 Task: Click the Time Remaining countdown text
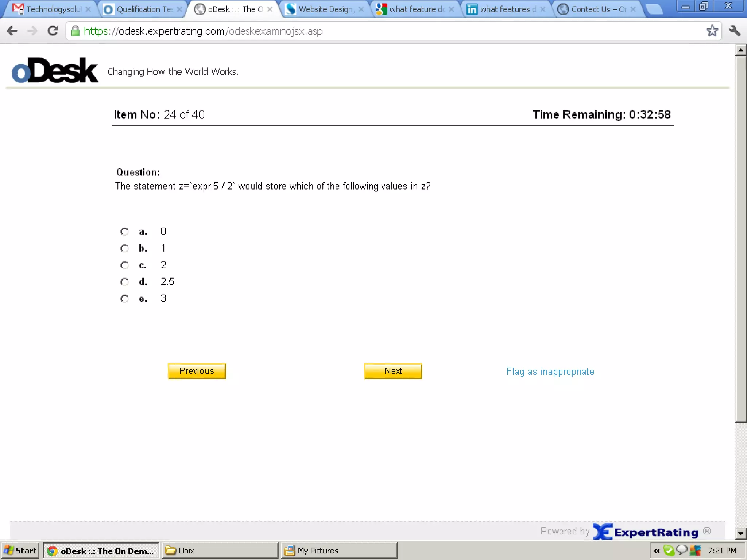601,114
